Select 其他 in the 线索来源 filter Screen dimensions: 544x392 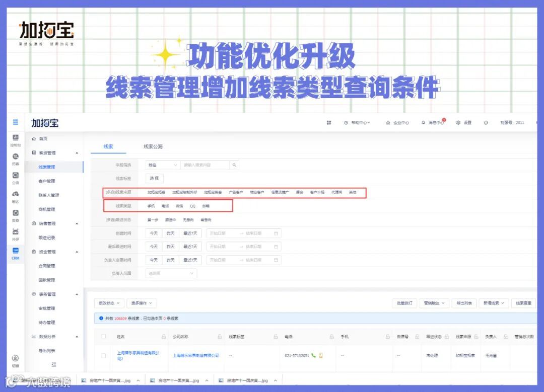point(353,192)
